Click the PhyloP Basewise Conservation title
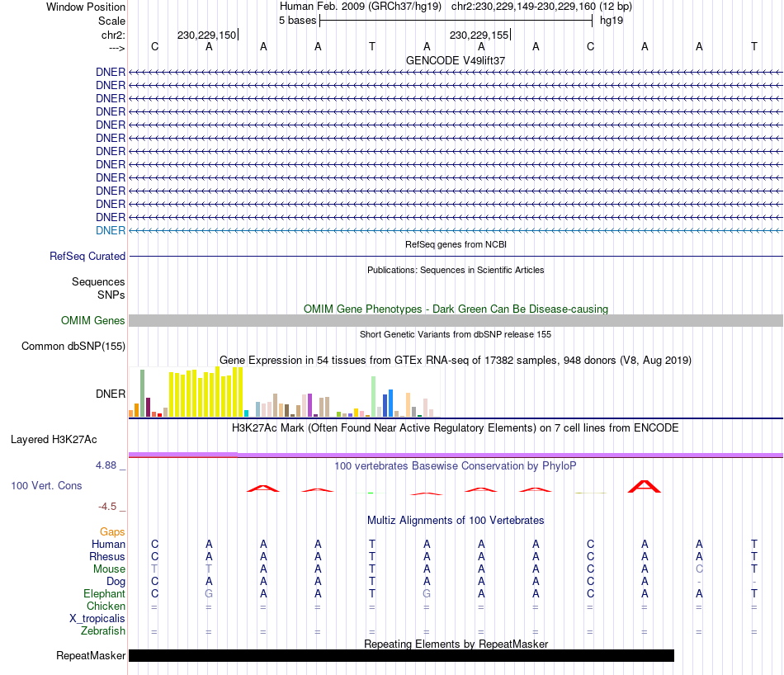The height and width of the screenshot is (675, 784). point(456,466)
